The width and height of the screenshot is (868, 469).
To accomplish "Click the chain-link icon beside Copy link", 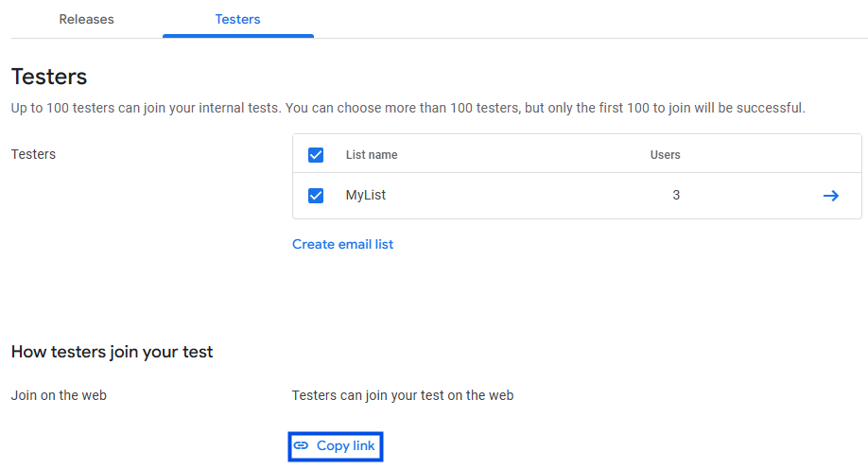I will [302, 445].
